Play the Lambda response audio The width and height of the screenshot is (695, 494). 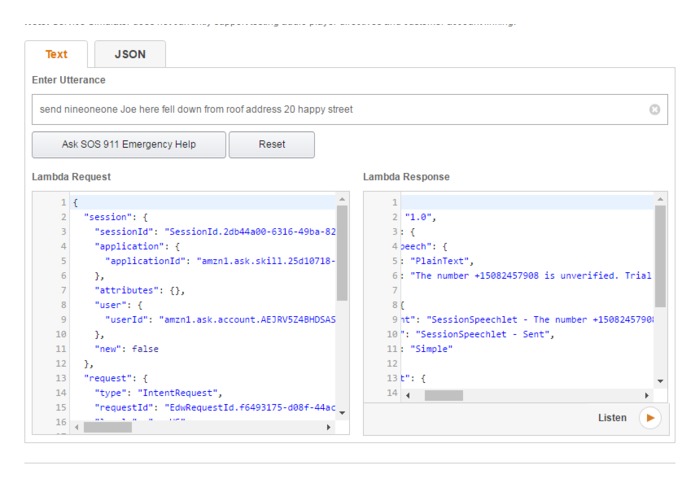pos(651,418)
